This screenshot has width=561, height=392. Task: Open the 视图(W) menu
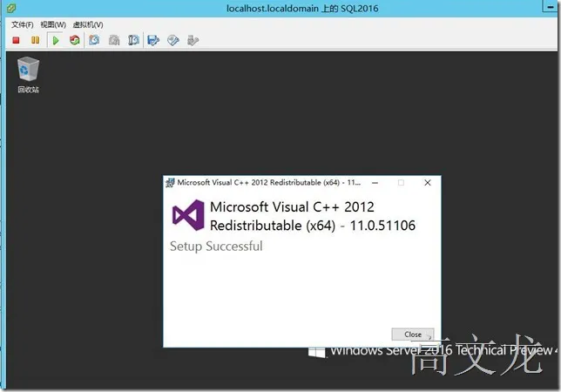coord(53,24)
